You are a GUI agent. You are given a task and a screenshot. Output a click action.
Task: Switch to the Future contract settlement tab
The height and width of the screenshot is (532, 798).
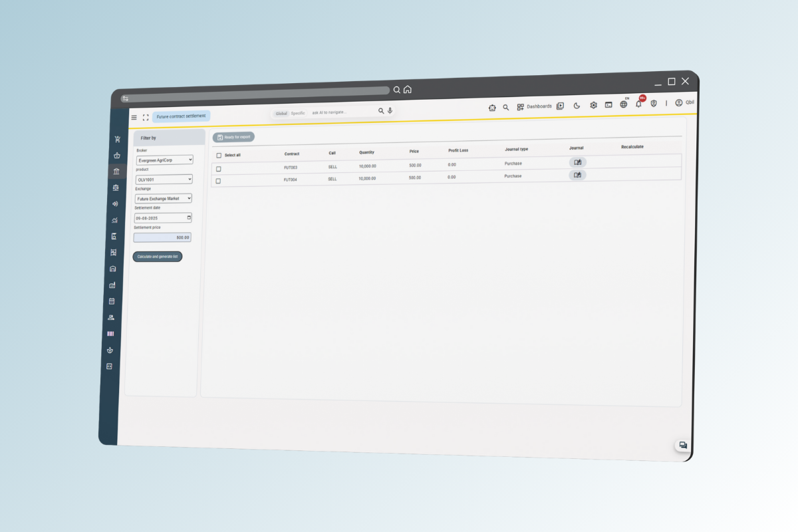pyautogui.click(x=181, y=116)
